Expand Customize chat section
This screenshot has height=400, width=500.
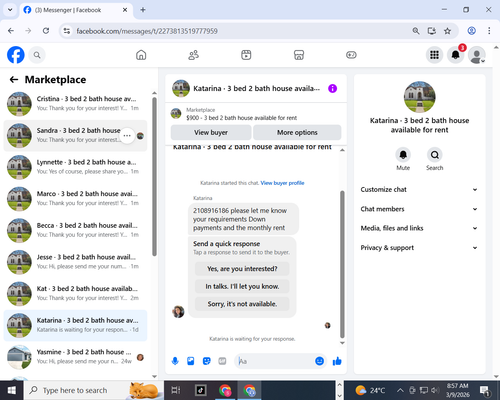click(419, 190)
